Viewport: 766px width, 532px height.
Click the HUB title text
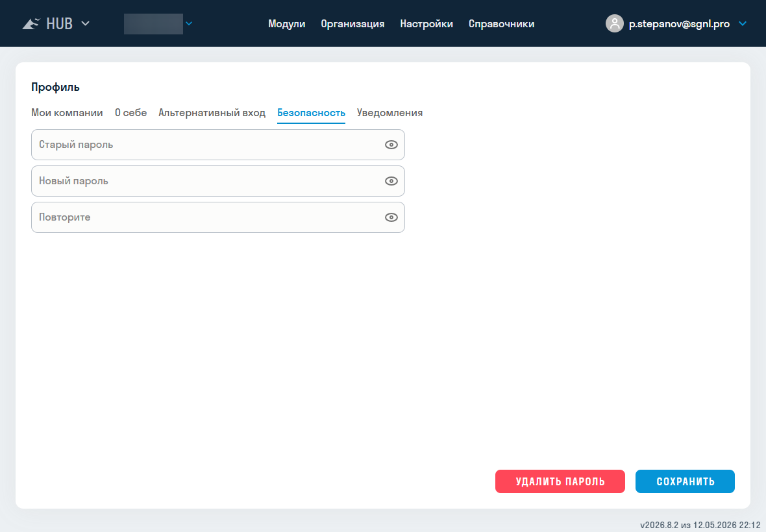(60, 23)
